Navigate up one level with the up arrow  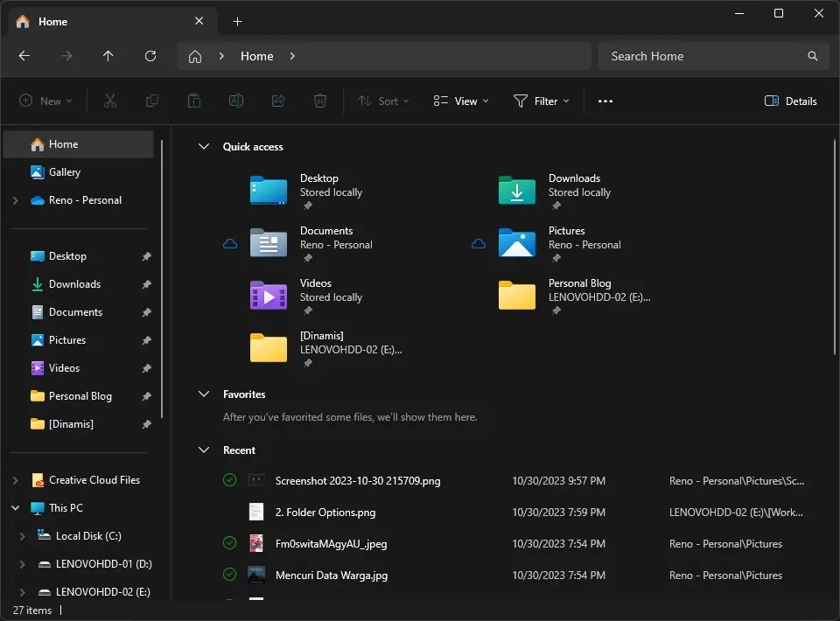(x=108, y=56)
